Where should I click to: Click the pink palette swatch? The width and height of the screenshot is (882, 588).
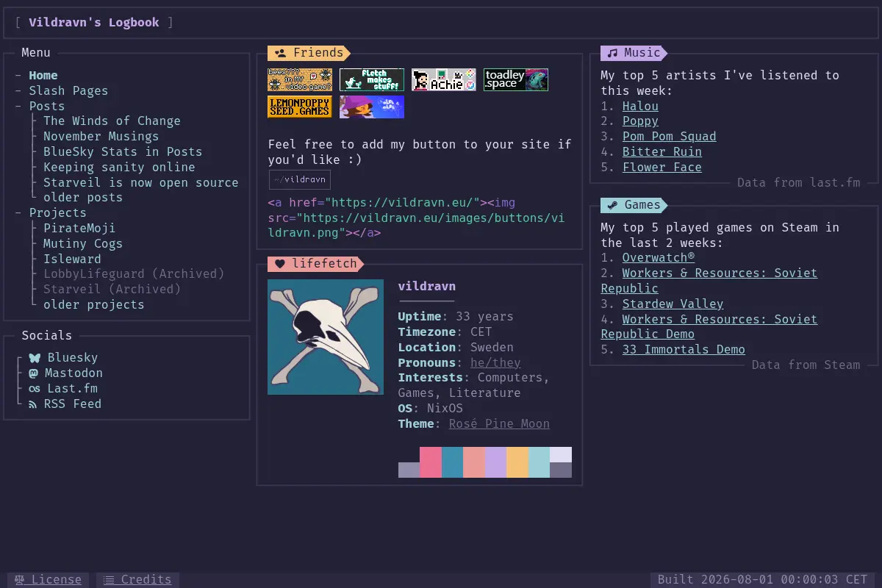click(x=431, y=462)
